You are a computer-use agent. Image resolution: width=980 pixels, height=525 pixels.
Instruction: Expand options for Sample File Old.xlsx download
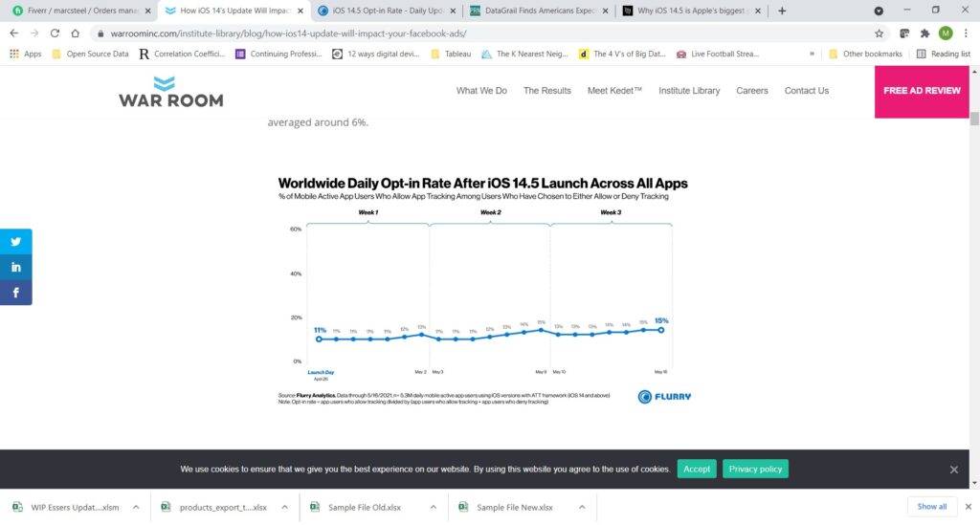tap(434, 507)
